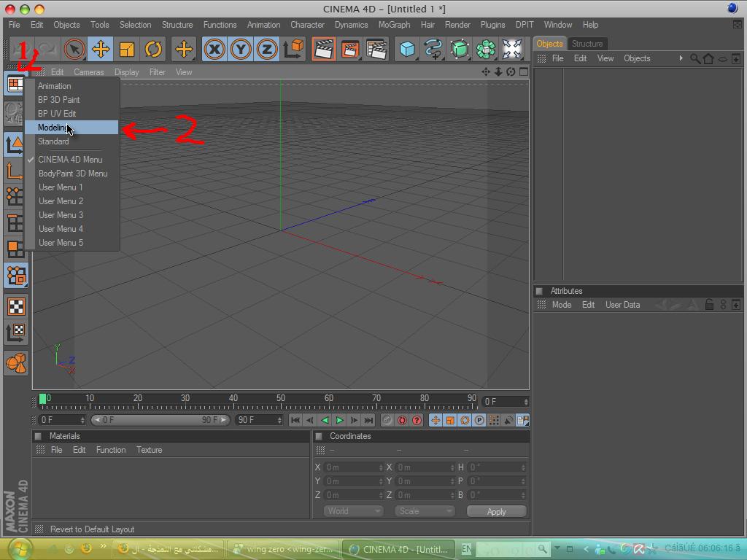The width and height of the screenshot is (747, 560).
Task: Expand Object Manager menu arrow
Action: (681, 58)
